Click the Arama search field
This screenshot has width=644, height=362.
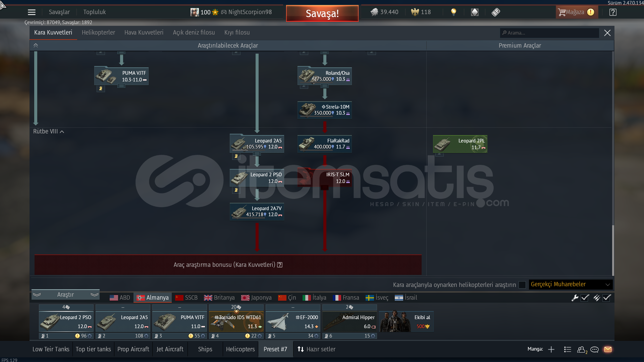click(549, 33)
